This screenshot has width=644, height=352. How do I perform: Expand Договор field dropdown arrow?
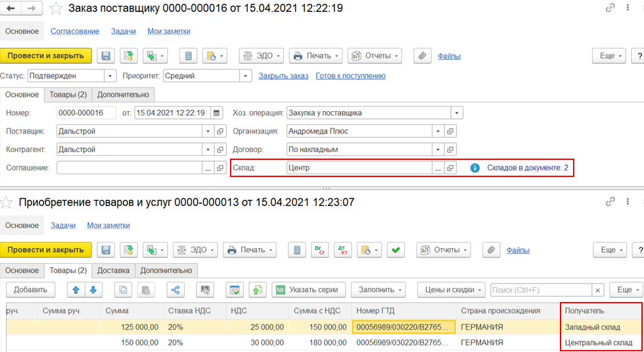(x=438, y=149)
